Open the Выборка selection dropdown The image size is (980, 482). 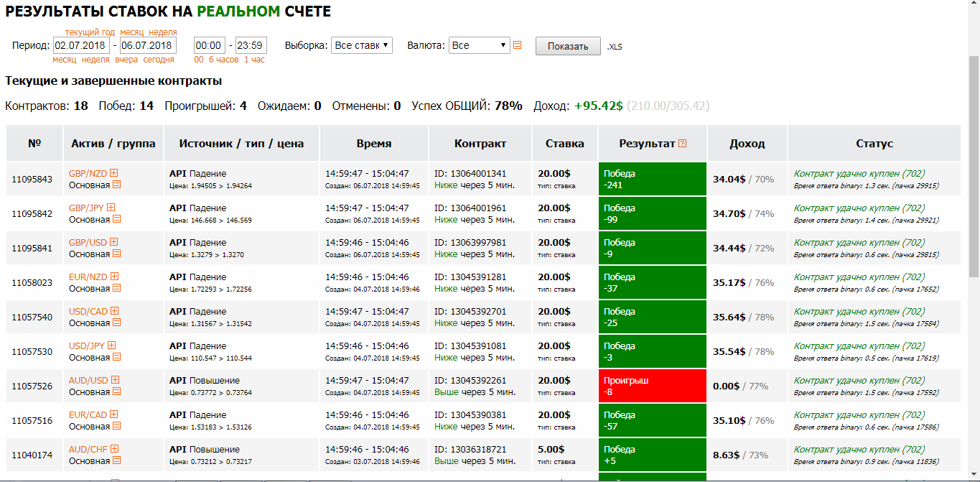tap(362, 45)
